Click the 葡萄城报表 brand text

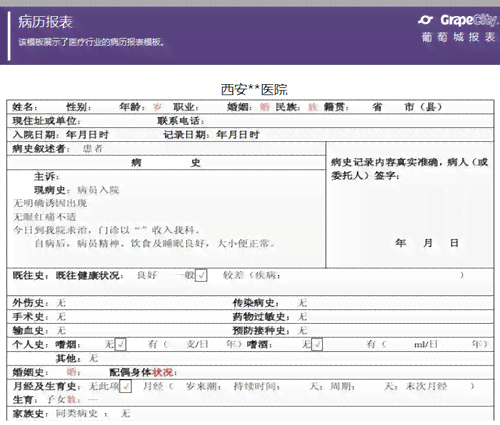click(x=458, y=37)
